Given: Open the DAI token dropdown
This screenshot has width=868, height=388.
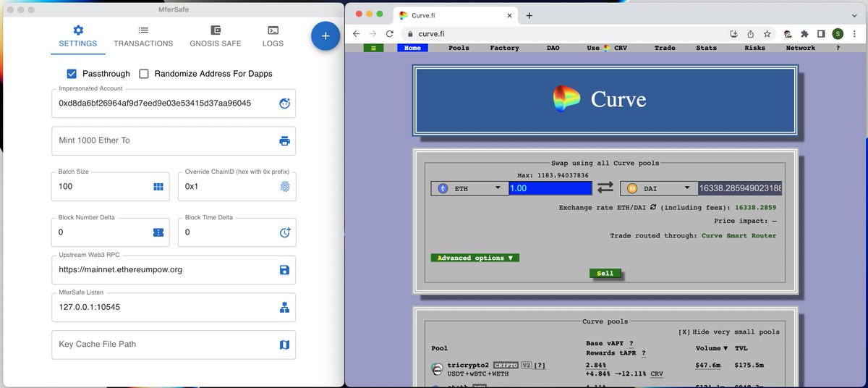Looking at the screenshot, I should point(659,188).
